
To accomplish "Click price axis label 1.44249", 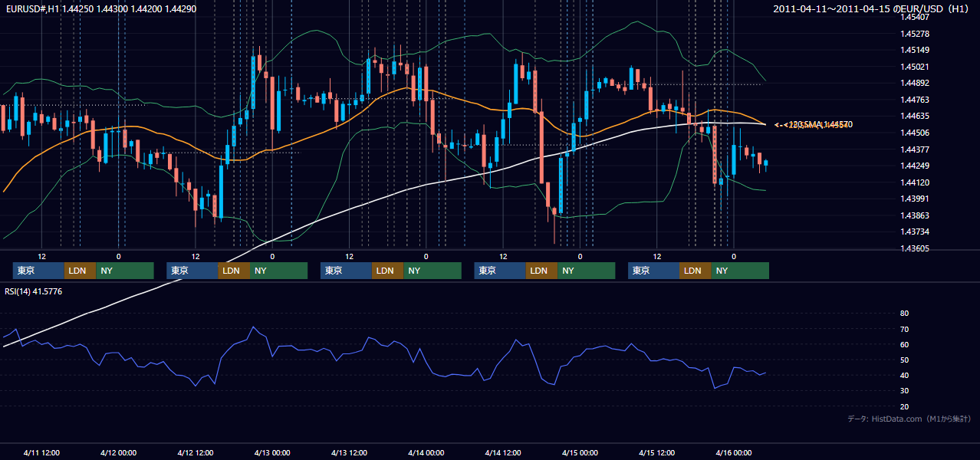I will click(914, 166).
